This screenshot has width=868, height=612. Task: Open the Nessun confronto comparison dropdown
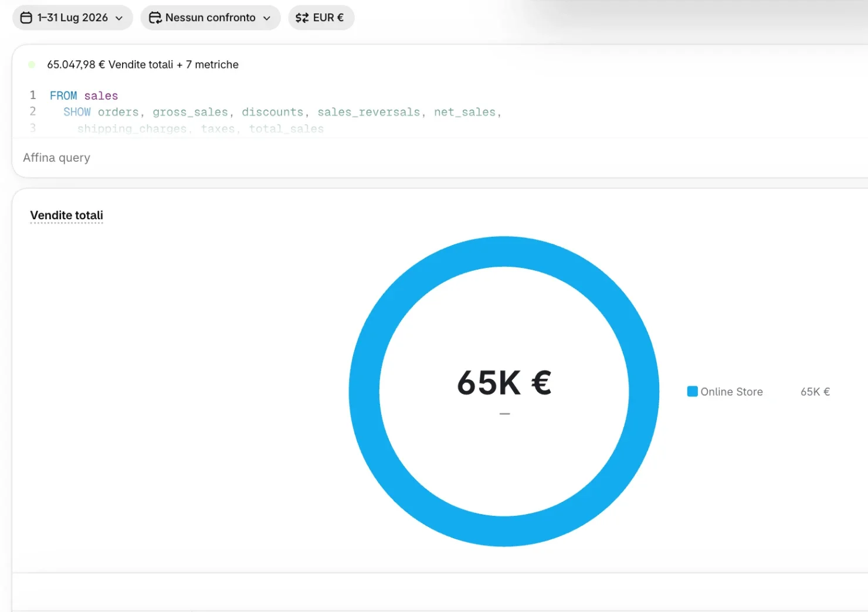[x=211, y=18]
